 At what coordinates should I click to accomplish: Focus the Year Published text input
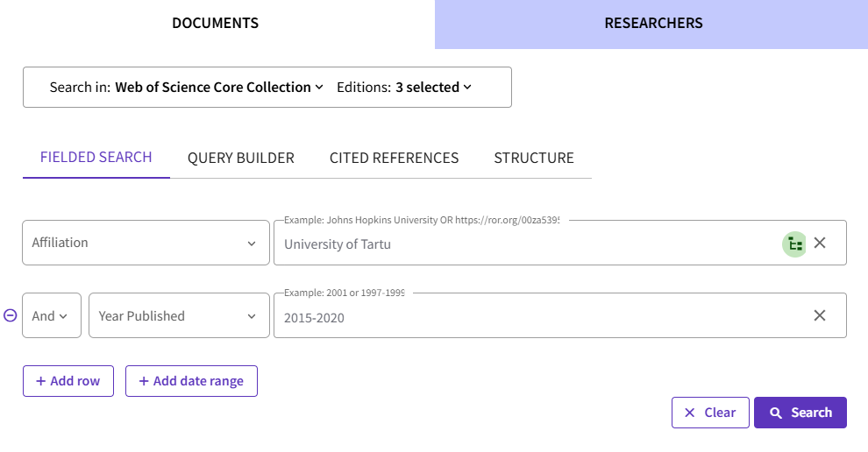pyautogui.click(x=535, y=317)
